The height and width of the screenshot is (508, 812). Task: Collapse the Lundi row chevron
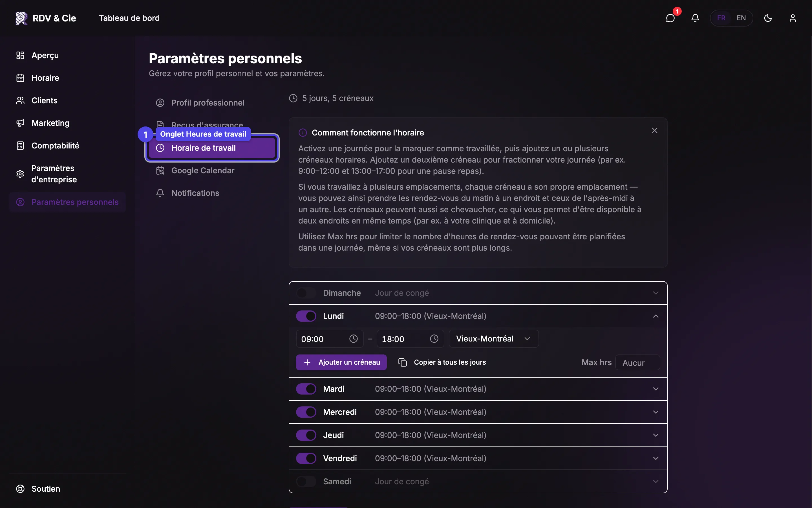656,316
